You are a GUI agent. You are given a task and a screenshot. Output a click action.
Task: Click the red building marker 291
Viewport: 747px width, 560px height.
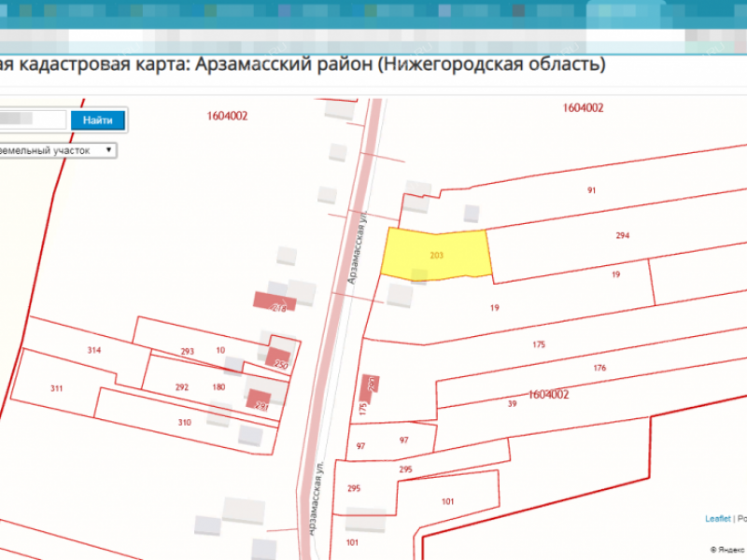(x=260, y=402)
